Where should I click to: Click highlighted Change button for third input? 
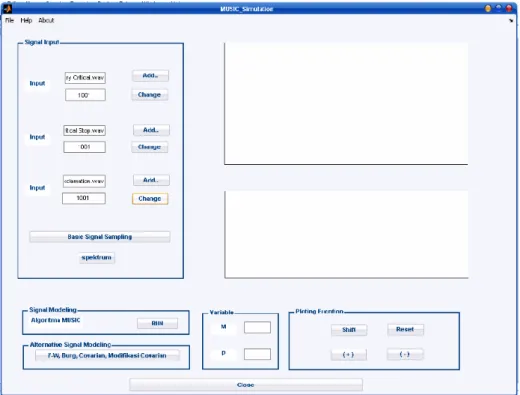click(x=150, y=199)
